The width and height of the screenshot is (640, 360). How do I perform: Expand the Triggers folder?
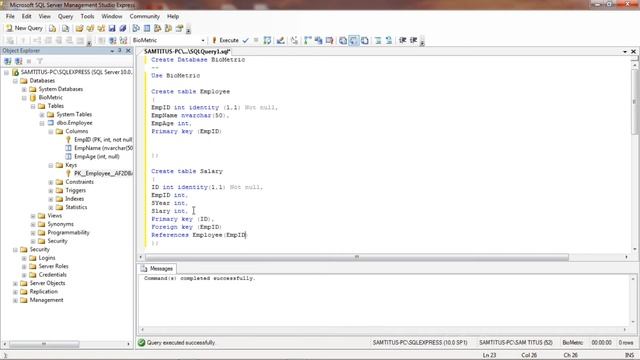coord(51,191)
